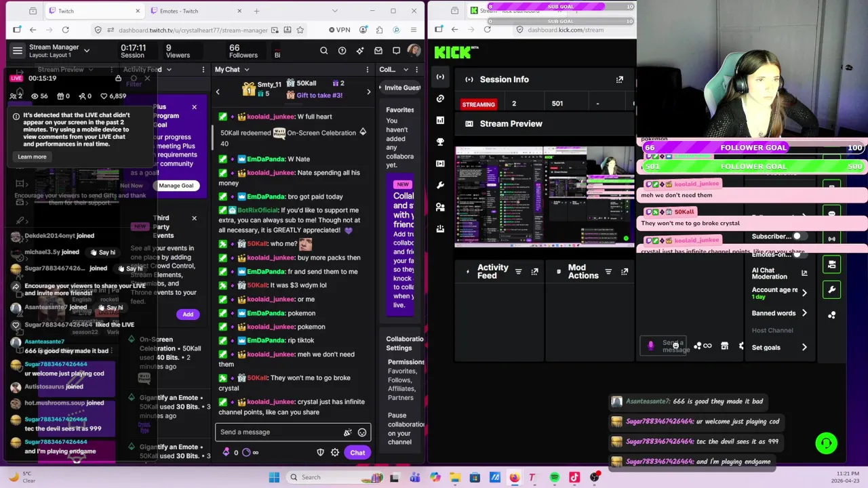Open Kick sidebar analytics chart icon
Screen dimensions: 868x488
point(440,120)
